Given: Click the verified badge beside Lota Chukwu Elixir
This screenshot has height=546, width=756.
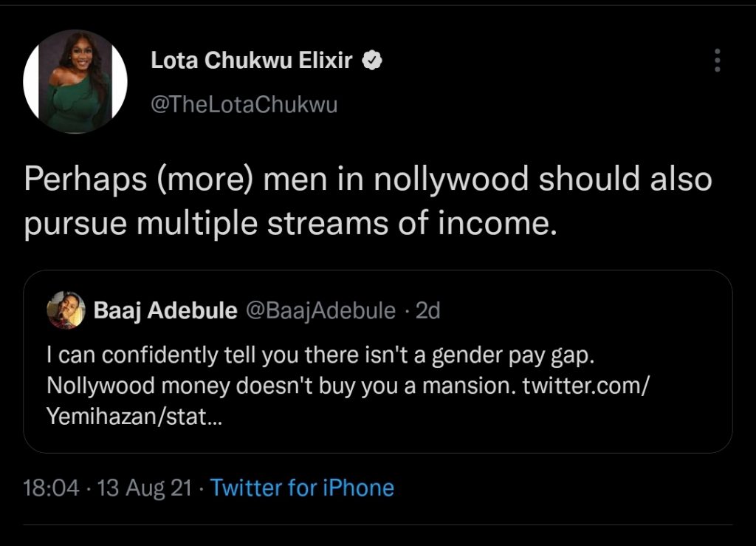Looking at the screenshot, I should [371, 61].
